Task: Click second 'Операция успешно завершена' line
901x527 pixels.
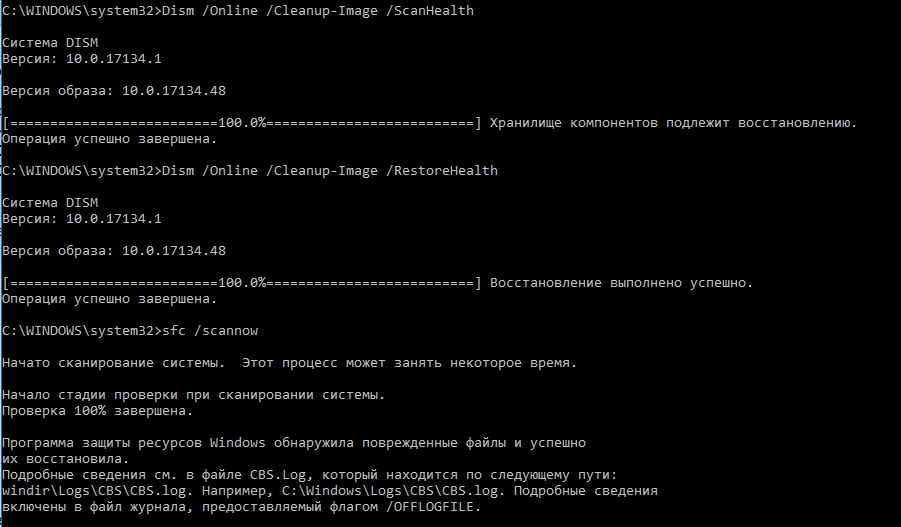Action: click(x=110, y=299)
